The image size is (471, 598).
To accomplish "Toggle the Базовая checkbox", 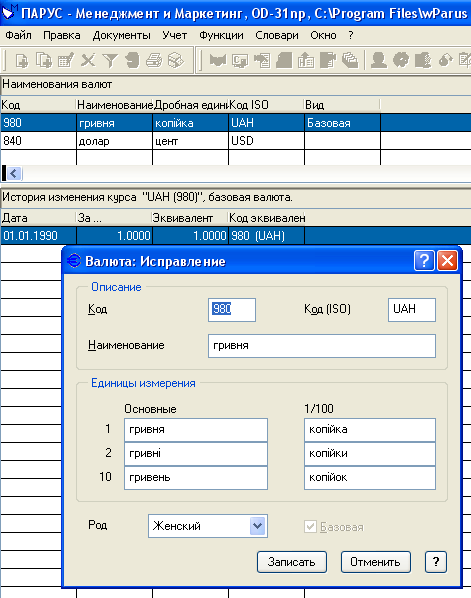I will point(310,527).
